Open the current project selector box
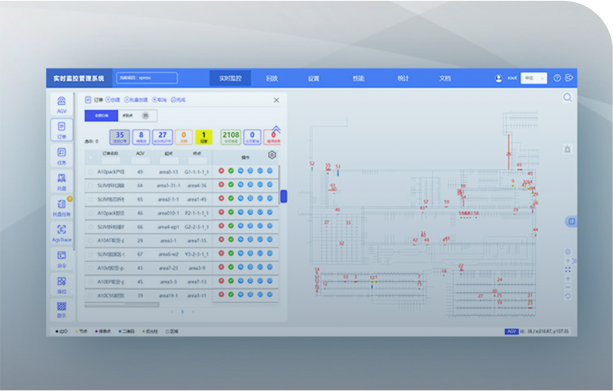The image size is (613, 391). coord(147,78)
